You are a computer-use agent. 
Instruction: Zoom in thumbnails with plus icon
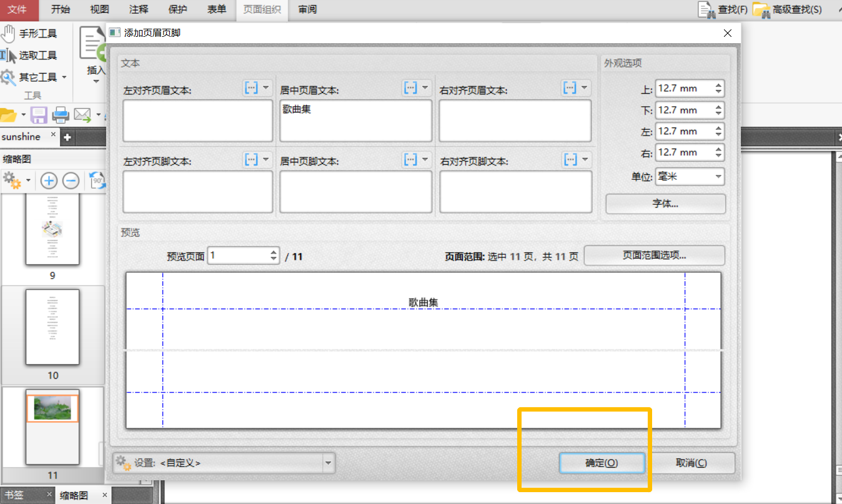pyautogui.click(x=49, y=181)
